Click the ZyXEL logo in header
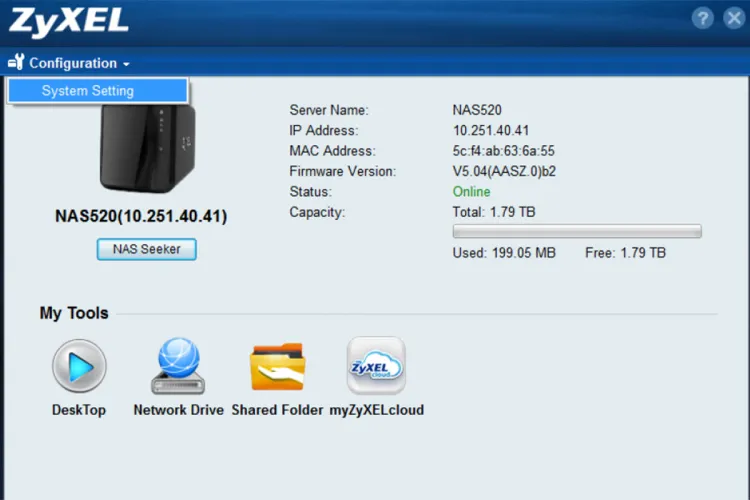The height and width of the screenshot is (500, 750). pos(69,20)
